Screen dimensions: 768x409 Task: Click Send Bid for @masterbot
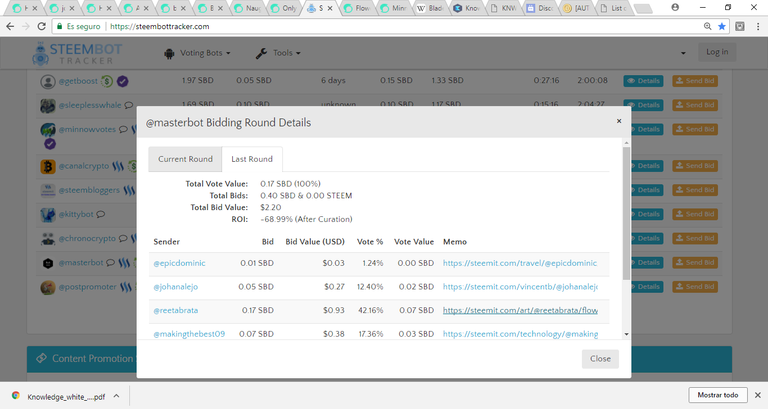(695, 263)
